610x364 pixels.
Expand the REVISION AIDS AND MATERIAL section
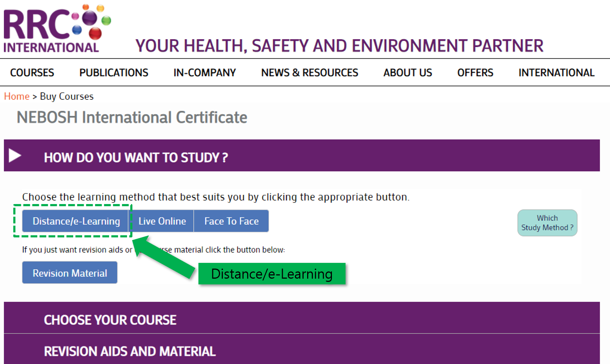(x=302, y=349)
